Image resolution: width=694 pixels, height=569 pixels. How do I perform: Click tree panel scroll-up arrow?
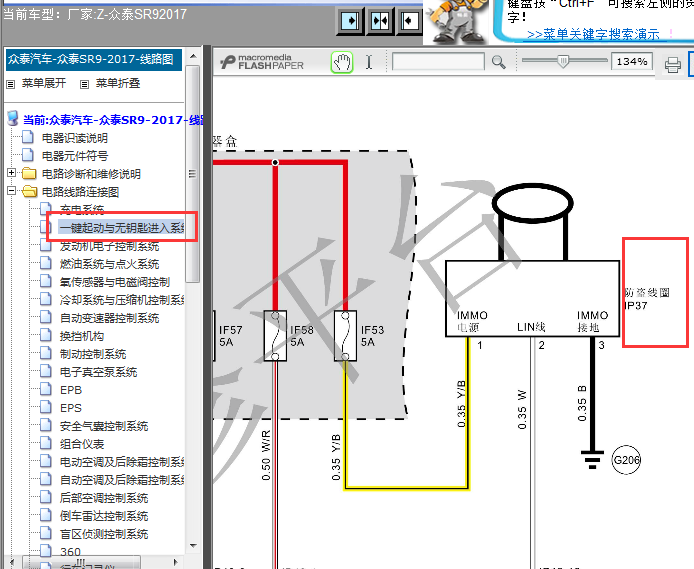point(193,56)
